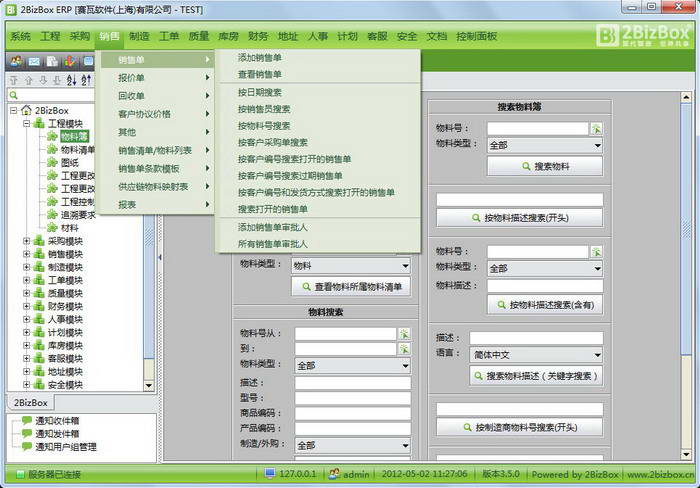Expand the 销售模块 tree node
The height and width of the screenshot is (488, 700).
click(x=26, y=254)
